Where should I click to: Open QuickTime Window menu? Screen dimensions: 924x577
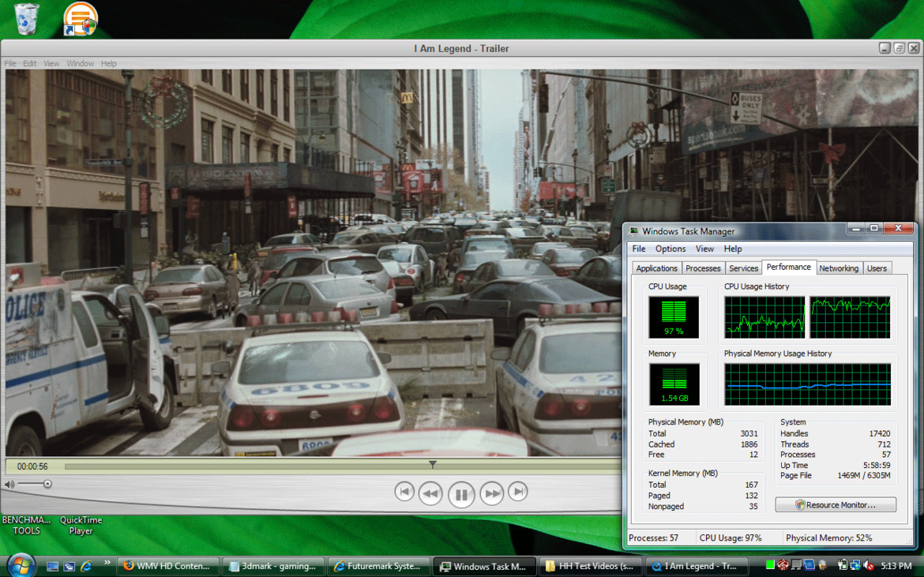[x=80, y=64]
